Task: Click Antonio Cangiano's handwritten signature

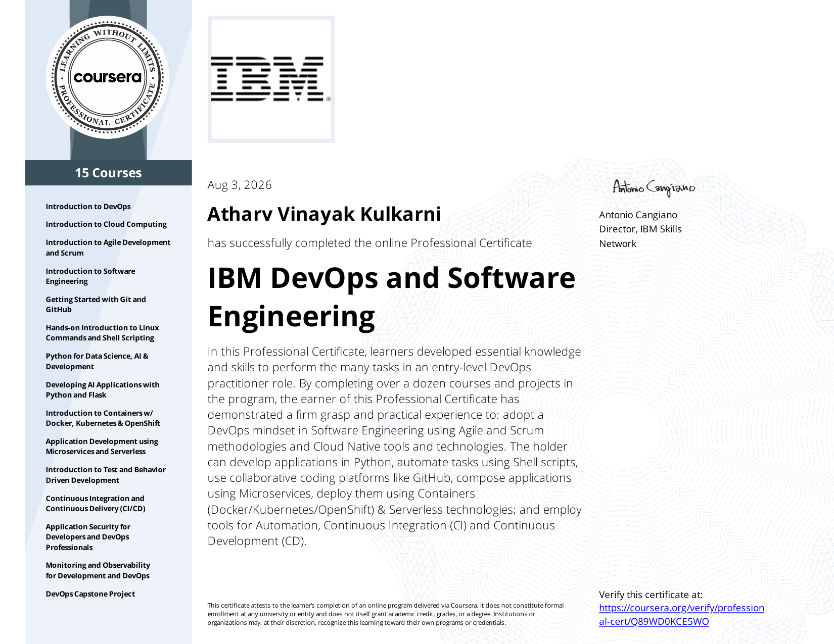Action: pyautogui.click(x=654, y=187)
